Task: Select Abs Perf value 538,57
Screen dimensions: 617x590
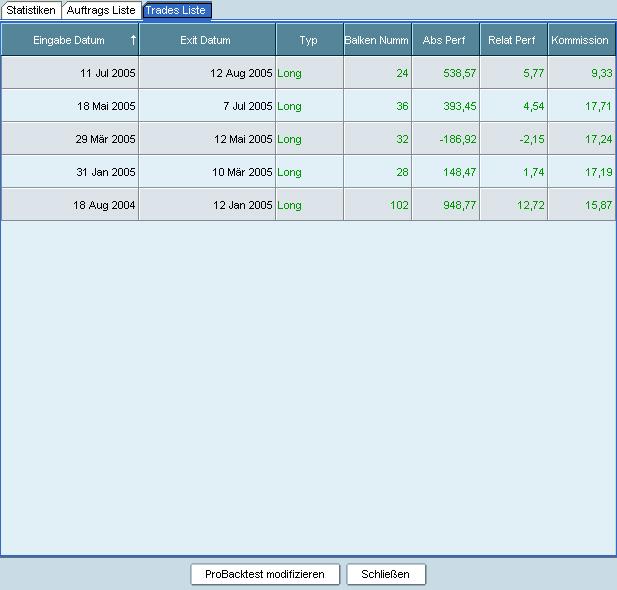Action: [x=460, y=73]
